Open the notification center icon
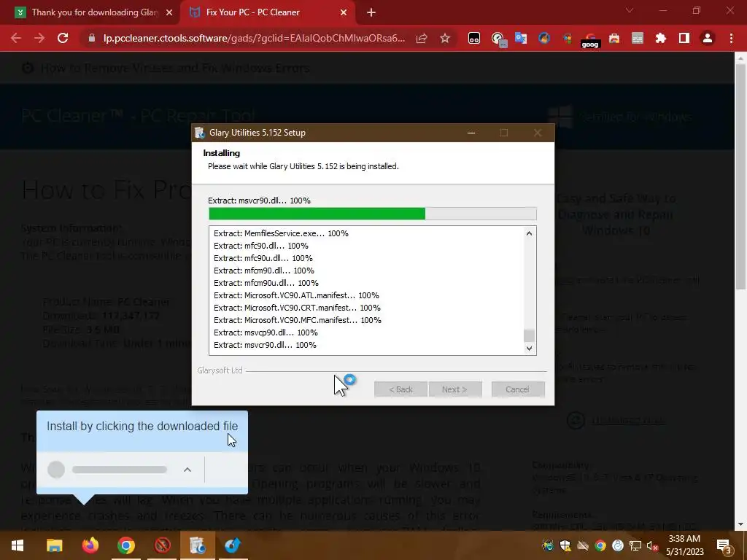Screen dimensions: 747x560 point(724,546)
